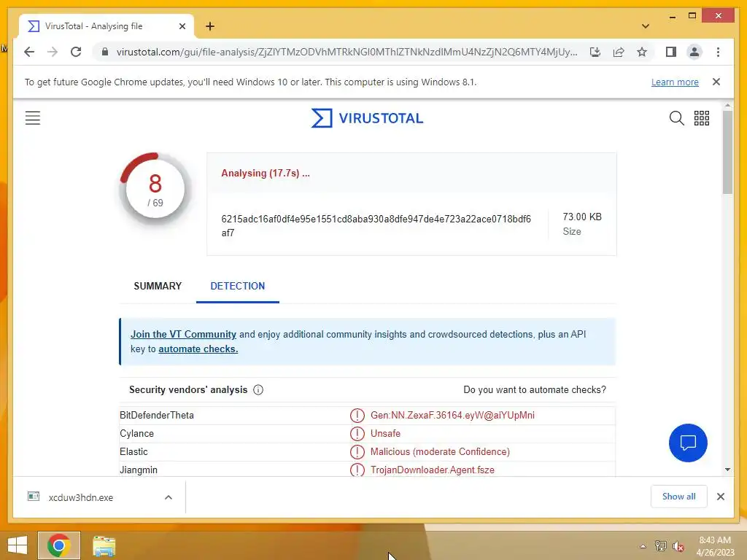The width and height of the screenshot is (747, 560).
Task: Bookmark this page with the star icon
Action: coord(642,52)
